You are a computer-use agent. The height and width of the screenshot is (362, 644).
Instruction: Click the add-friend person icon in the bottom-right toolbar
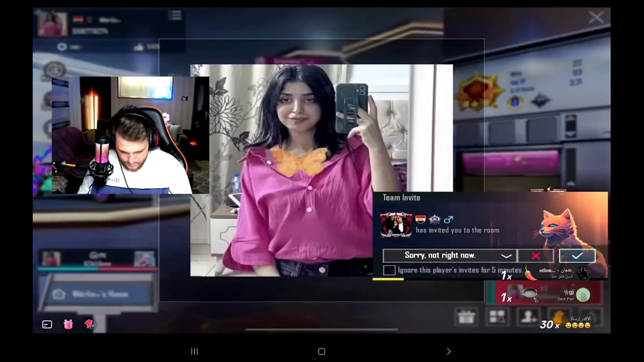[x=528, y=317]
